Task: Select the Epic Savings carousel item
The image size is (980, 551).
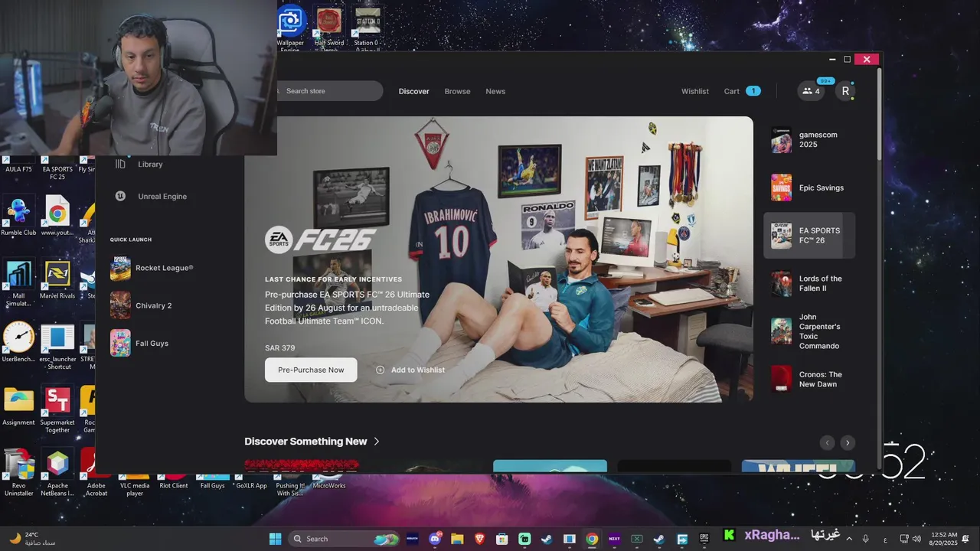Action: point(809,187)
